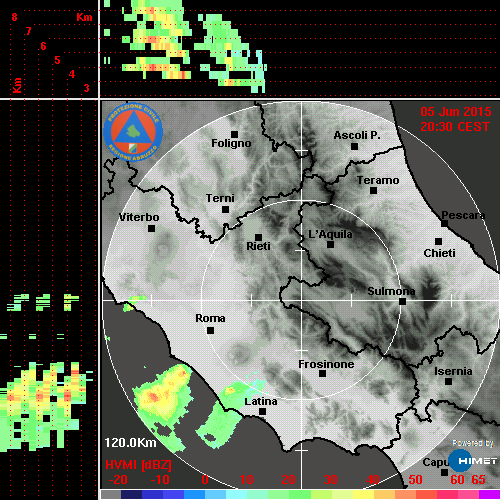Click the Foligno city label
The height and width of the screenshot is (500, 500).
click(231, 143)
